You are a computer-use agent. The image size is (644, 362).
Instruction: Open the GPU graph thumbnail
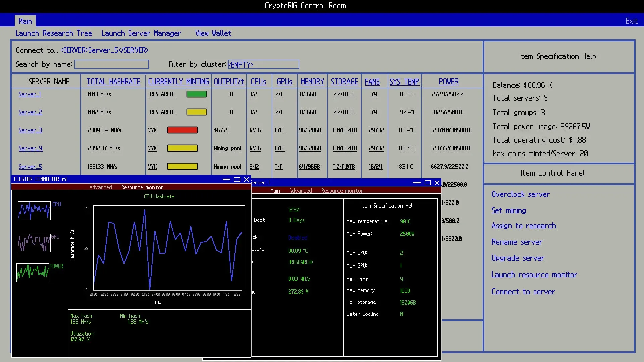[34, 243]
